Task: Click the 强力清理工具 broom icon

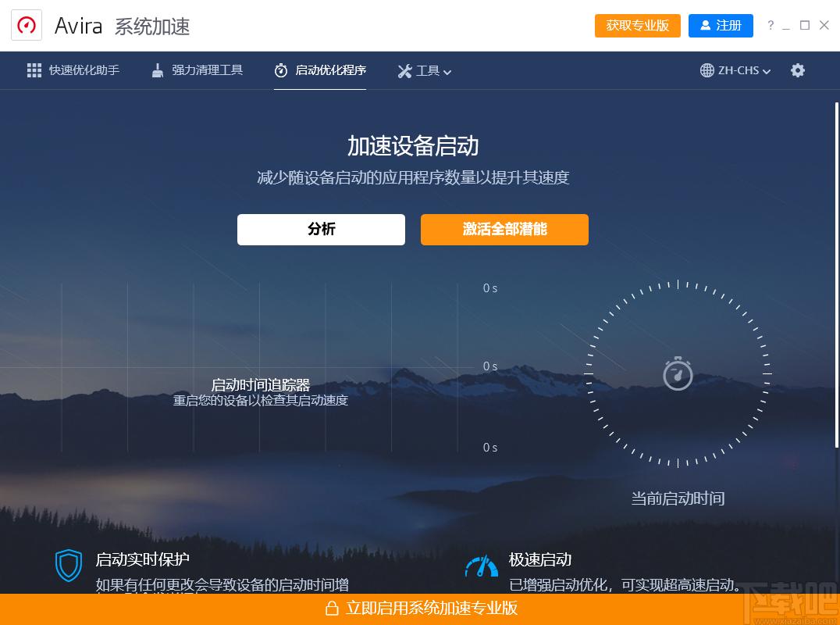Action: click(158, 70)
